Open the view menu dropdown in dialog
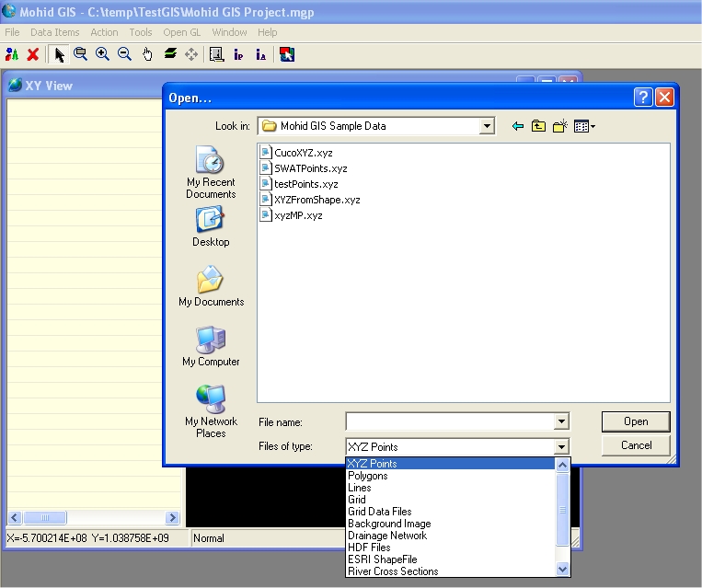This screenshot has width=702, height=588. point(584,126)
